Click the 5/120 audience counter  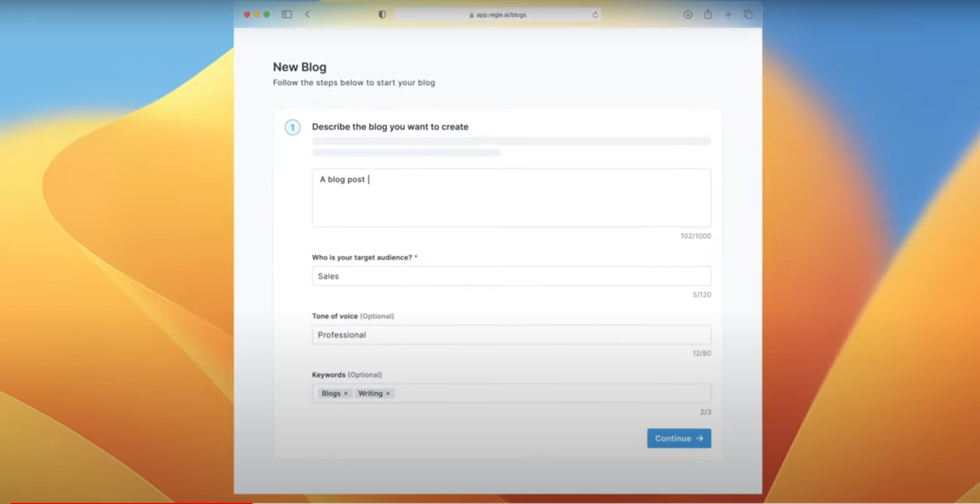pyautogui.click(x=702, y=295)
